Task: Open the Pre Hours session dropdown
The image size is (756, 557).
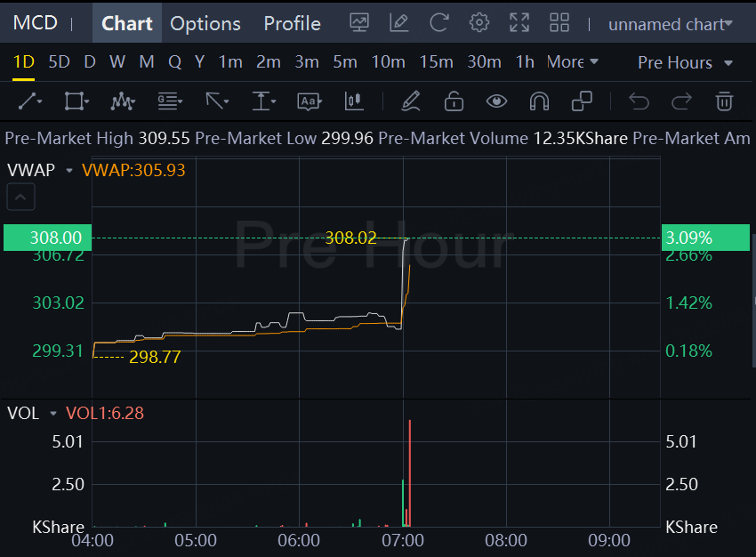Action: (685, 62)
